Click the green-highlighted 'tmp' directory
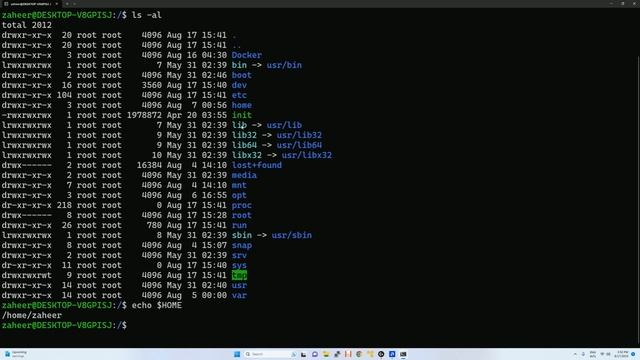Screen dimensions: 640x360 [x=239, y=275]
